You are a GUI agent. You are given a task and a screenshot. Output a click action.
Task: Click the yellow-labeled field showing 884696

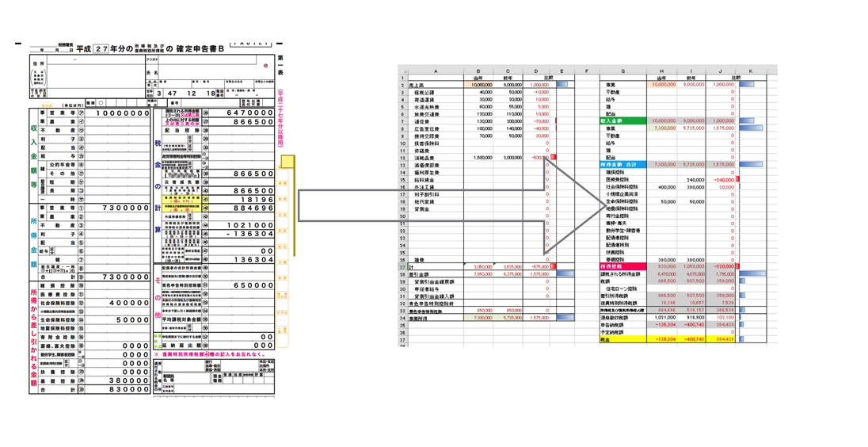pos(242,208)
